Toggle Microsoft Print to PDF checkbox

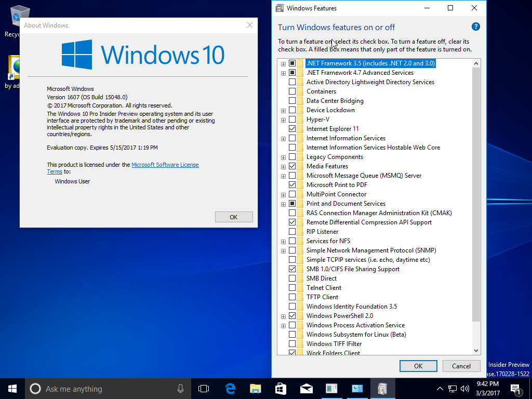point(292,185)
